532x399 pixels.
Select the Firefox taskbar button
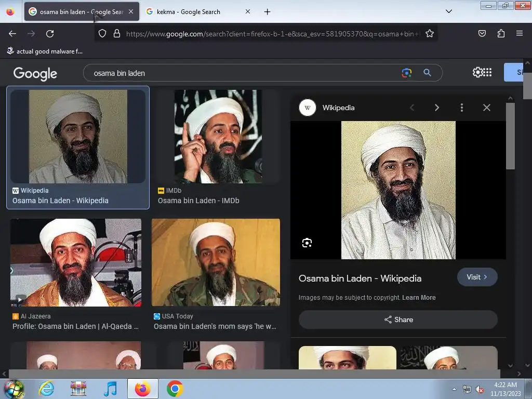click(142, 389)
